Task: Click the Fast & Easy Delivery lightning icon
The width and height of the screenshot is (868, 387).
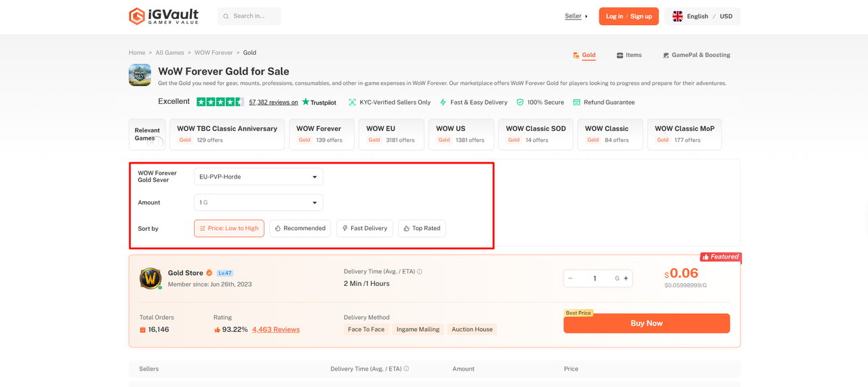Action: [443, 103]
